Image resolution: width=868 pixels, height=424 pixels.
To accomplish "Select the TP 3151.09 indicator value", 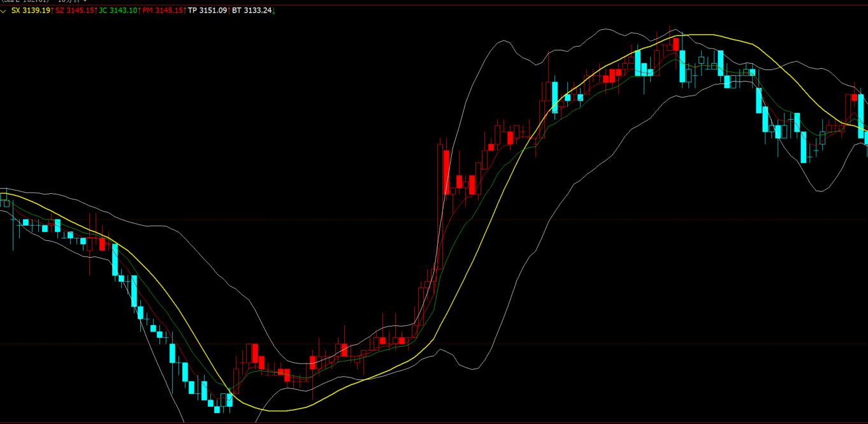I will pyautogui.click(x=207, y=11).
